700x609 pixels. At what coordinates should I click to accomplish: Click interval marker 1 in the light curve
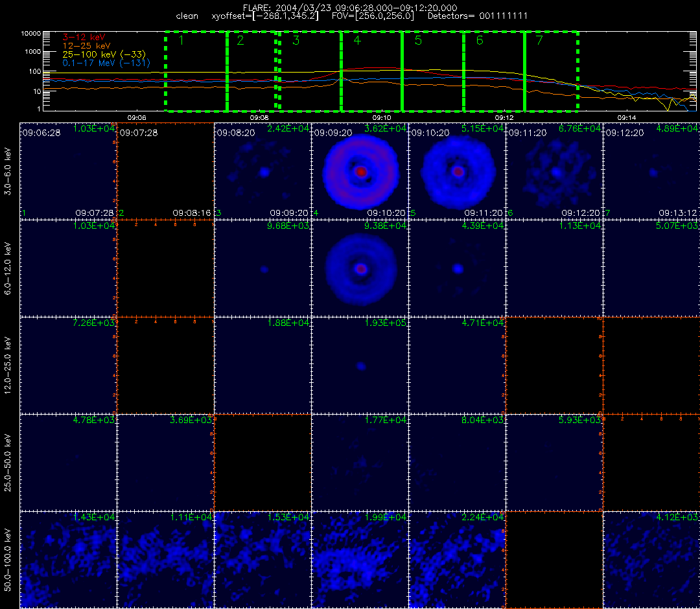point(181,41)
